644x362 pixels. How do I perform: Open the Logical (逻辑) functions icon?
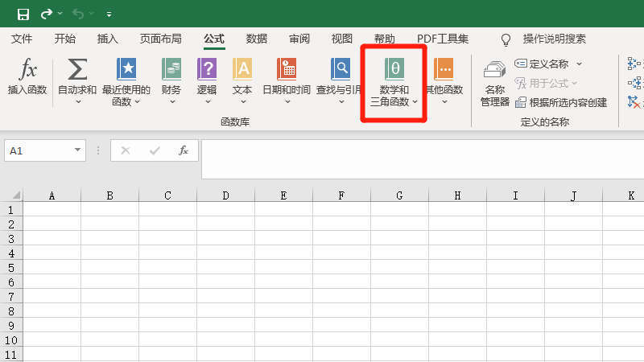pyautogui.click(x=207, y=69)
